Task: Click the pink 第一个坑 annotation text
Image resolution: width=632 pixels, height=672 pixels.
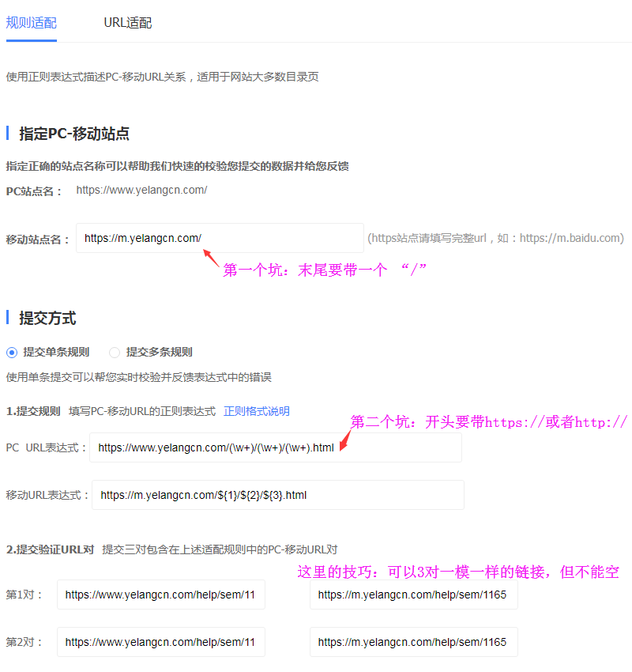Action: [325, 270]
